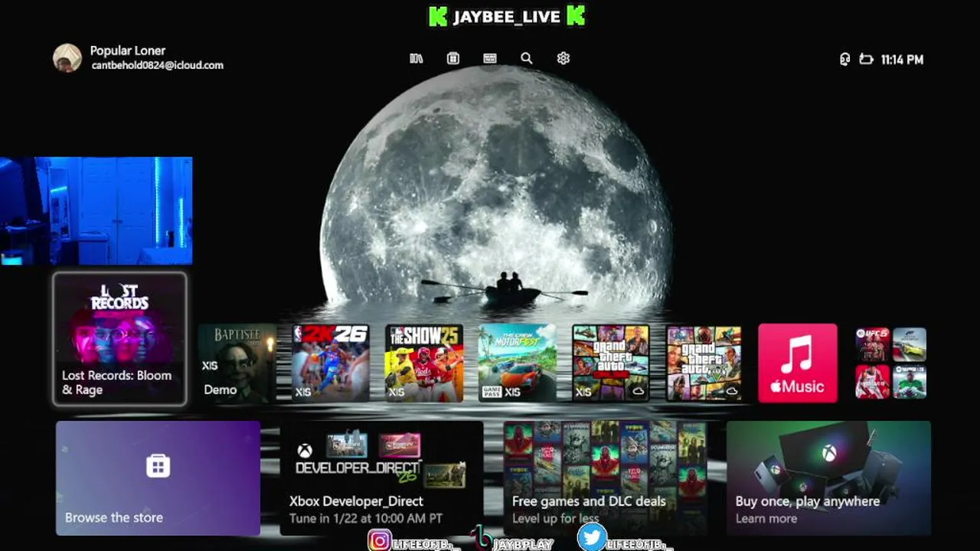Launch The Crew Motorfest tile

coord(518,363)
